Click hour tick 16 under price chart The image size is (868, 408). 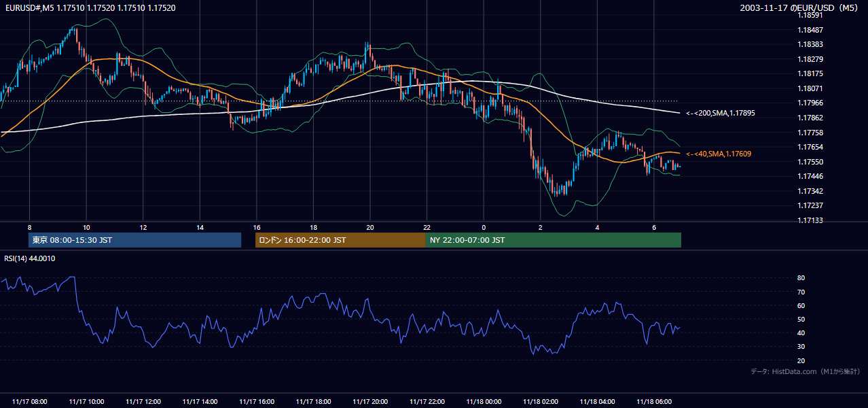click(x=257, y=227)
